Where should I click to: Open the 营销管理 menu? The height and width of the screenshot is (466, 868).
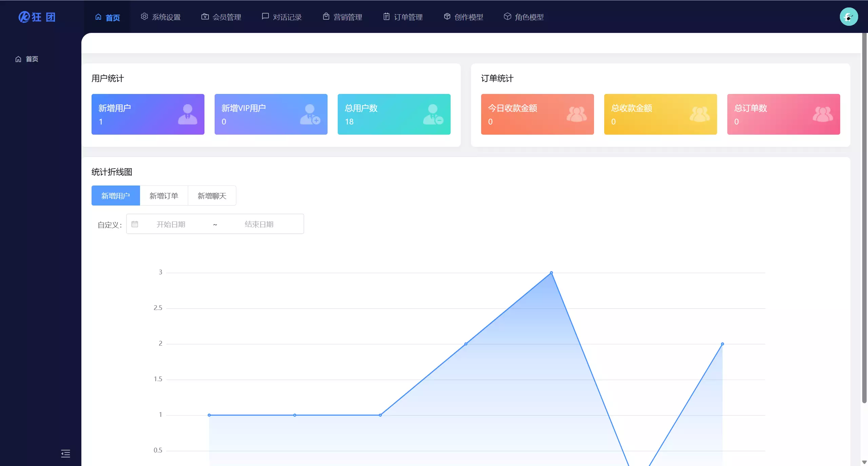coord(342,17)
